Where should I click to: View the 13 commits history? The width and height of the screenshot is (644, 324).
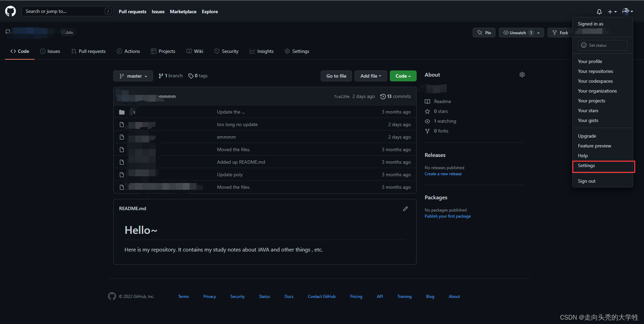pyautogui.click(x=395, y=96)
